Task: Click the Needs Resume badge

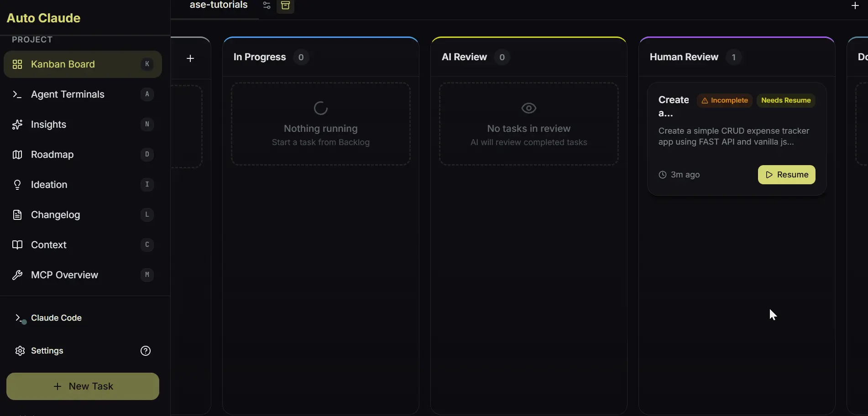Action: [785, 100]
